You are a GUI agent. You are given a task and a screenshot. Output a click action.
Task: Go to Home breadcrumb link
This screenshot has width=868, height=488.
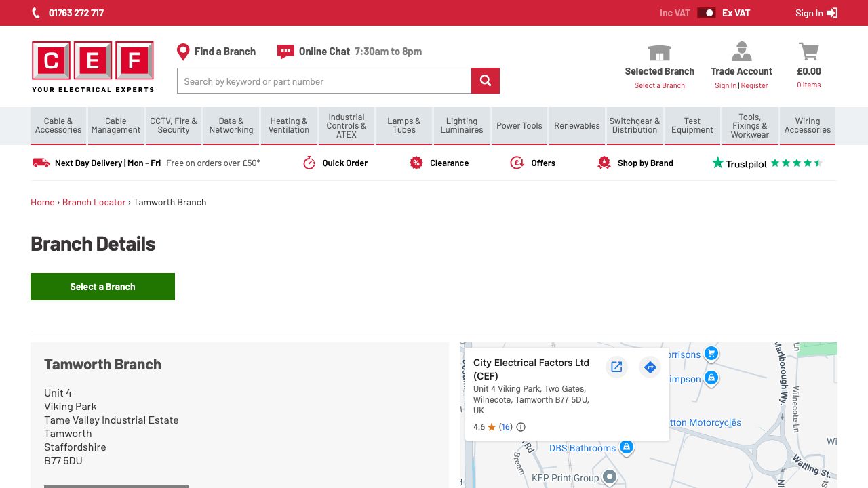pos(42,202)
